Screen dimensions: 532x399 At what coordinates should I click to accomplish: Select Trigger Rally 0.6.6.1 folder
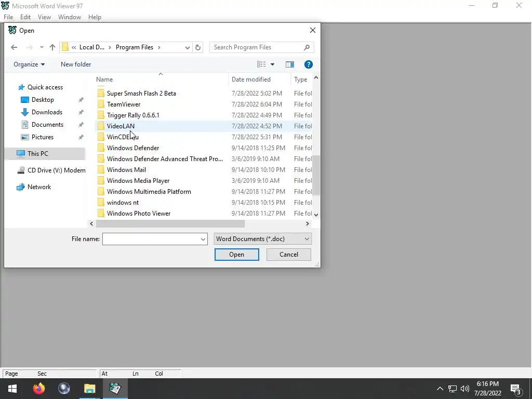click(133, 115)
